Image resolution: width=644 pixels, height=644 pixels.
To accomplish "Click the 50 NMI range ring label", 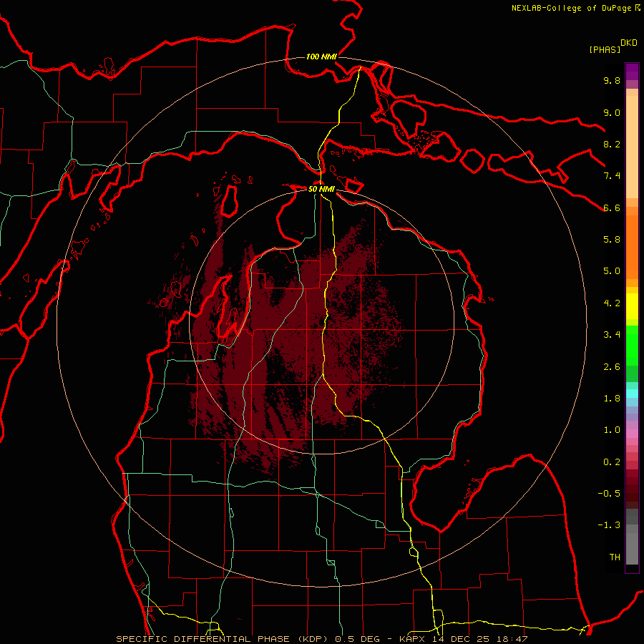I will [321, 189].
